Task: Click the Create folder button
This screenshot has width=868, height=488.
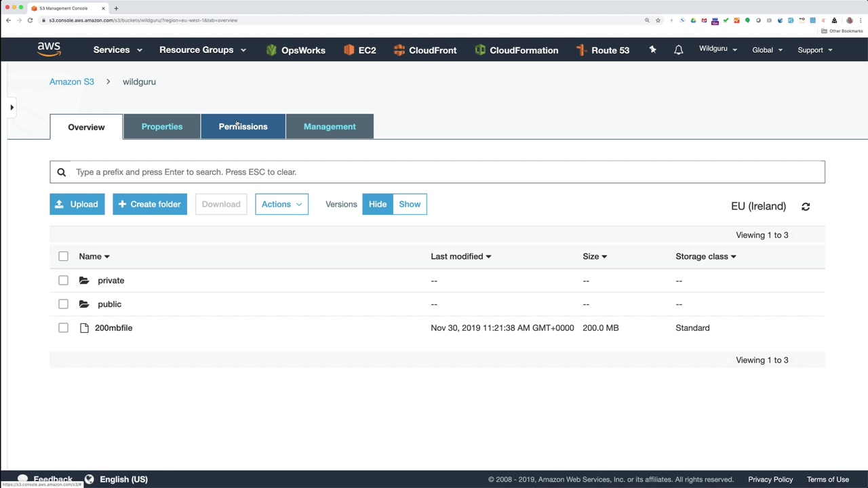Action: pyautogui.click(x=150, y=204)
